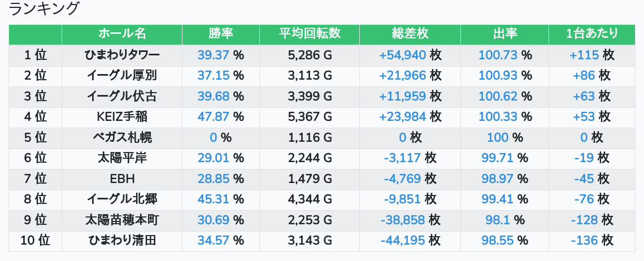The image size is (644, 261).
Task: Open the 太陽平岸 hall entry
Action: tap(122, 158)
